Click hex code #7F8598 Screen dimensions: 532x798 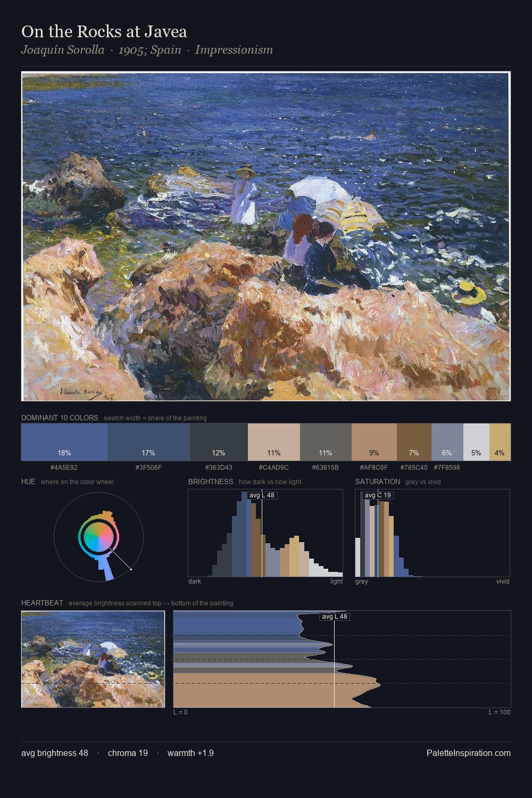447,468
